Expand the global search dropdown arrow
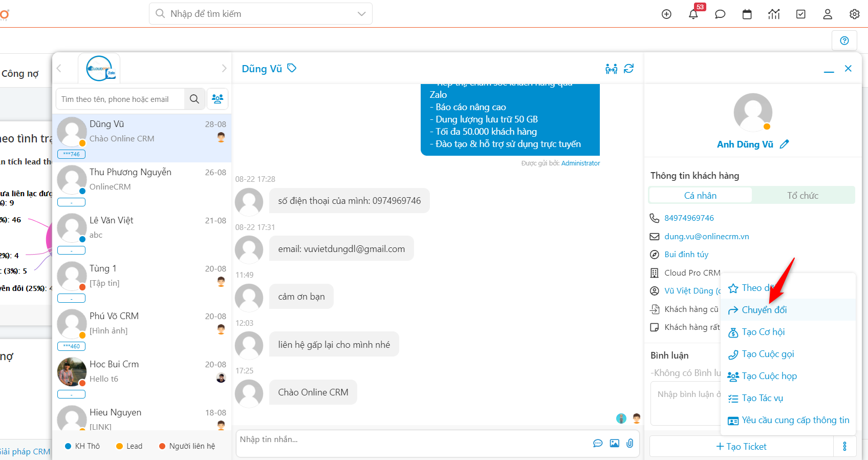The image size is (868, 460). 361,14
